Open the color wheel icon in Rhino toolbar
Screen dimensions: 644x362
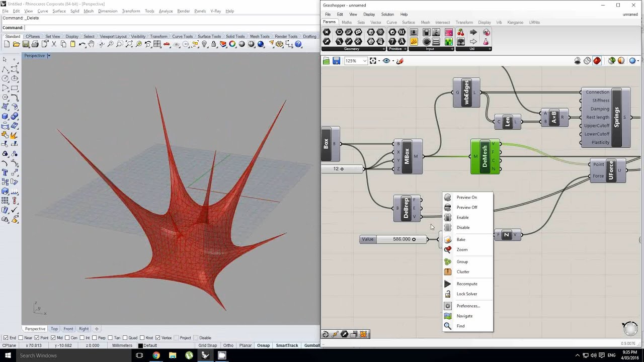click(232, 44)
